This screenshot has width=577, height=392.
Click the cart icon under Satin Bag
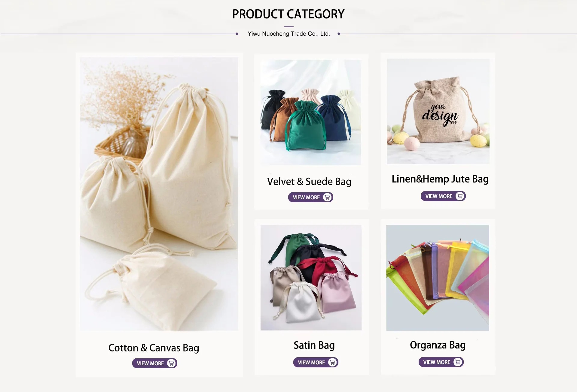pyautogui.click(x=332, y=362)
